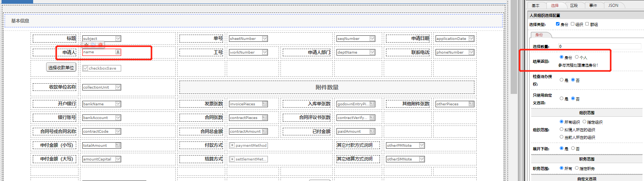
Task: Set 检查待办授权 to 是
Action: click(x=561, y=80)
